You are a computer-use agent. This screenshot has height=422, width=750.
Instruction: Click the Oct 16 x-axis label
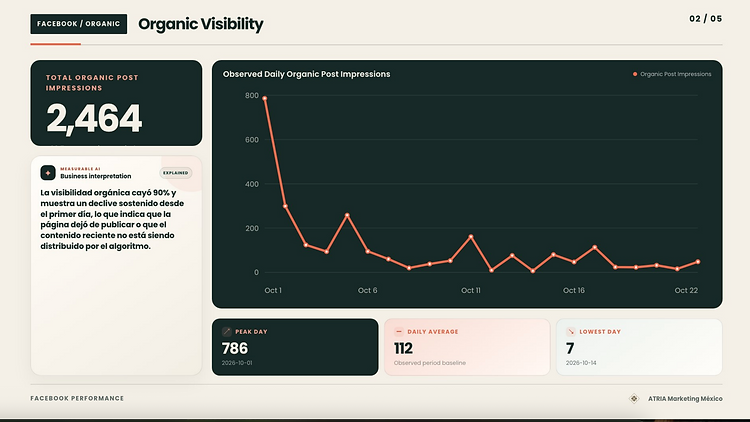point(574,290)
